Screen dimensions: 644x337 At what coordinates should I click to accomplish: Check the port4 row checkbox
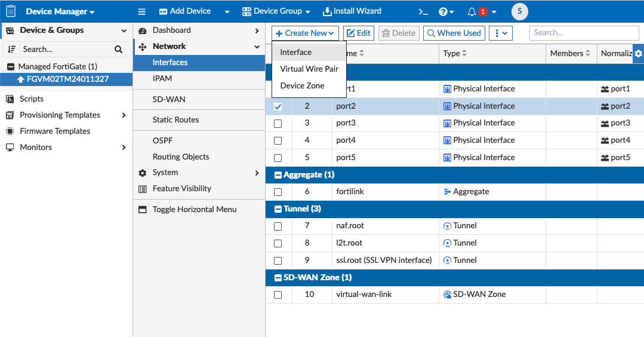point(278,140)
